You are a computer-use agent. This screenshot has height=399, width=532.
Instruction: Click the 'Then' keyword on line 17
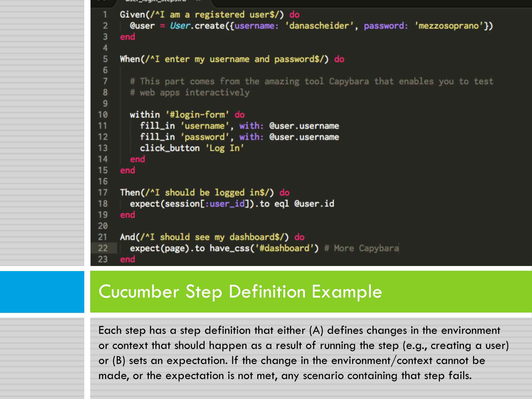coord(130,193)
